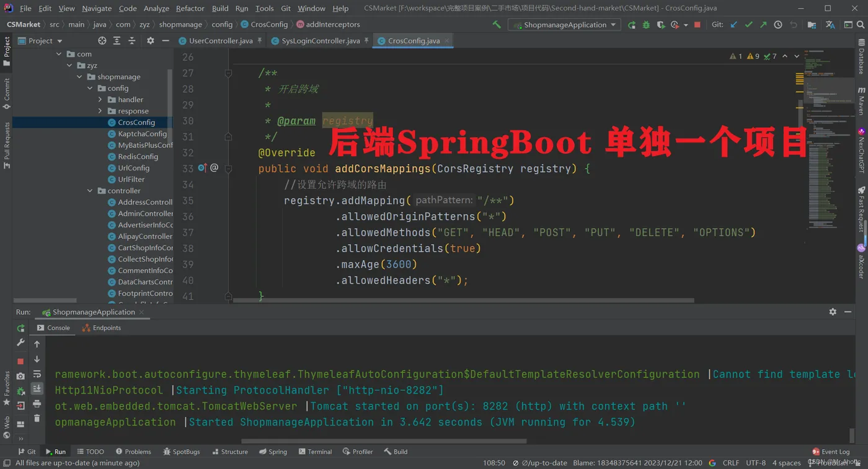Collapse all in Project panel

[131, 40]
